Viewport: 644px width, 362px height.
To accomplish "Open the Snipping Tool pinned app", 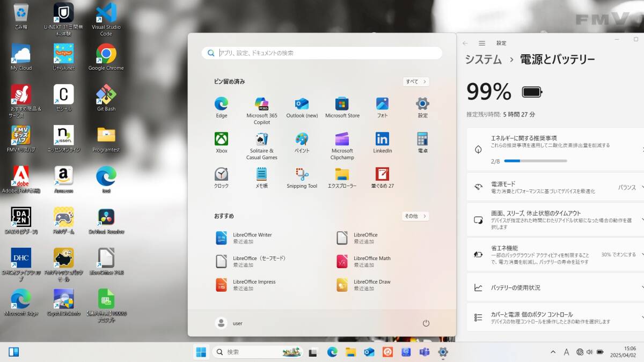I will click(x=302, y=178).
